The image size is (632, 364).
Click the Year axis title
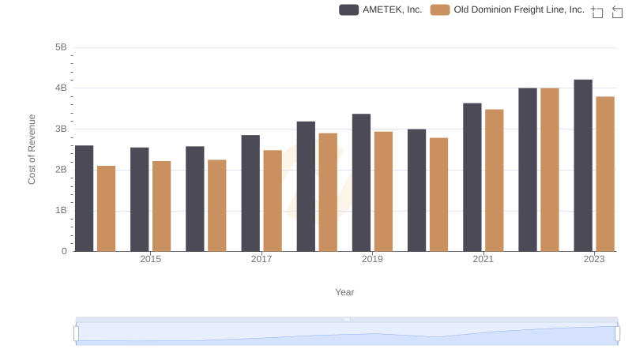pos(344,292)
